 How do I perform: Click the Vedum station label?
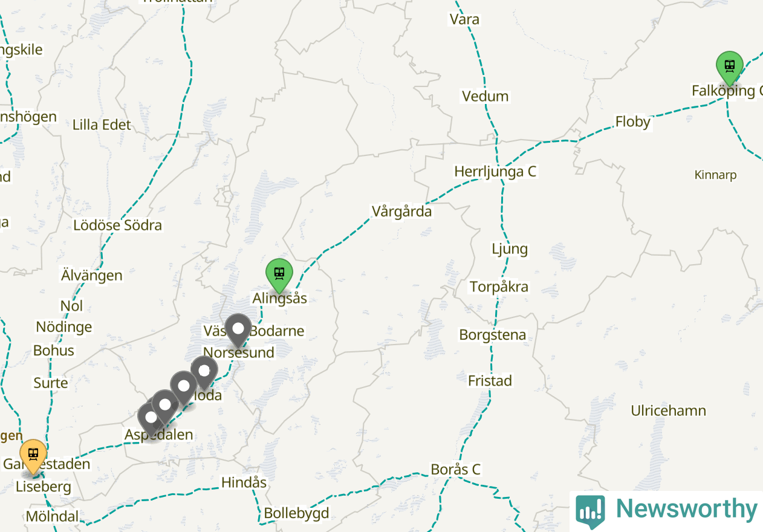[x=485, y=97]
